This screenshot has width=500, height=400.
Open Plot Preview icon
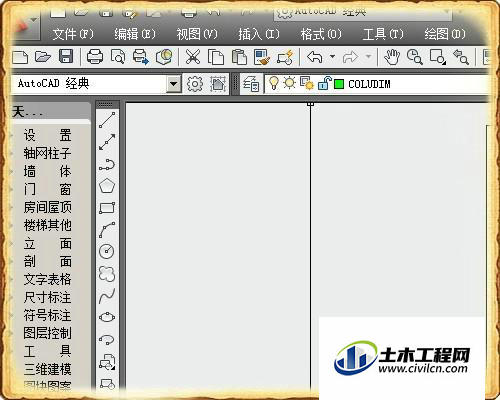[118, 57]
